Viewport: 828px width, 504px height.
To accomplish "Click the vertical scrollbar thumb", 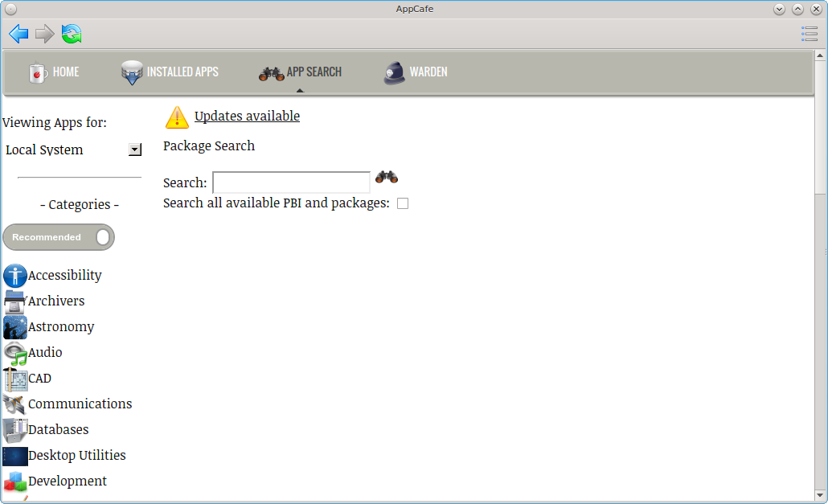I will 819,127.
